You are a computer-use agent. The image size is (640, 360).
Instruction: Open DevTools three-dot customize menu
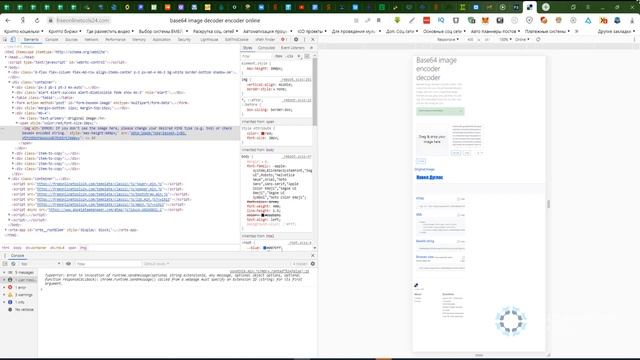click(304, 40)
